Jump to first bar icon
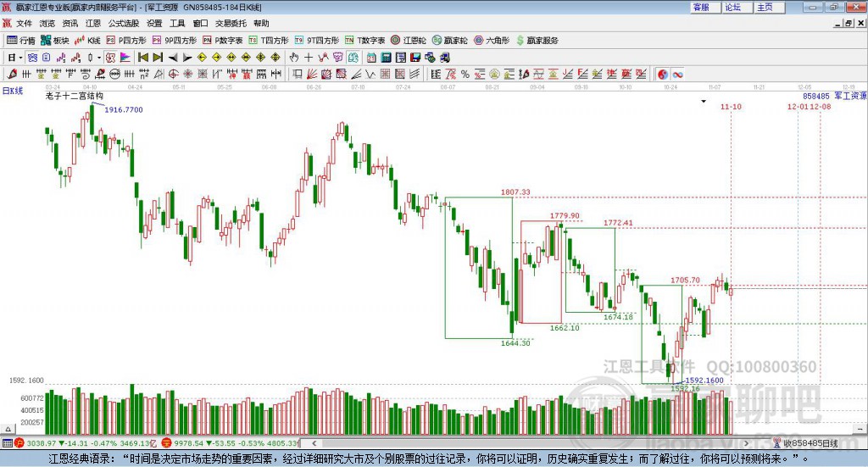This screenshot has width=868, height=467. click(142, 58)
